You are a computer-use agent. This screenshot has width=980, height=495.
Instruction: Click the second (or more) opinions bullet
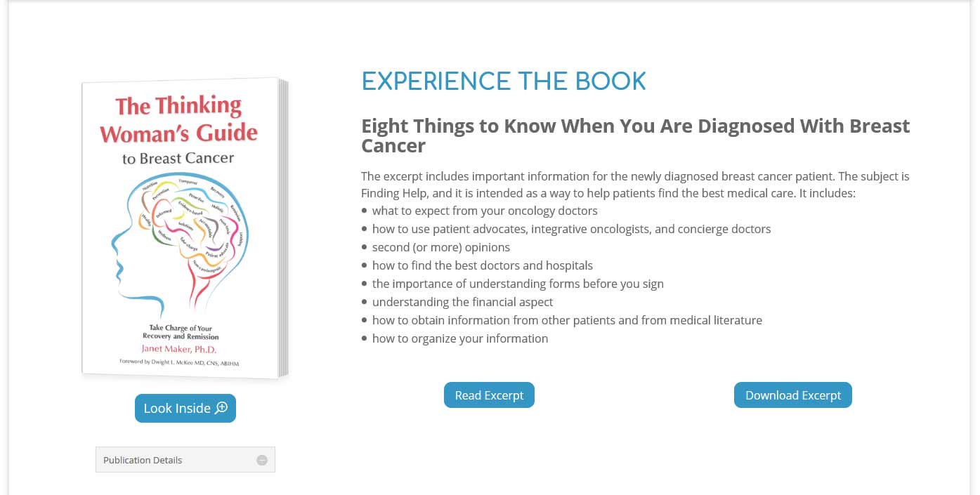click(440, 247)
